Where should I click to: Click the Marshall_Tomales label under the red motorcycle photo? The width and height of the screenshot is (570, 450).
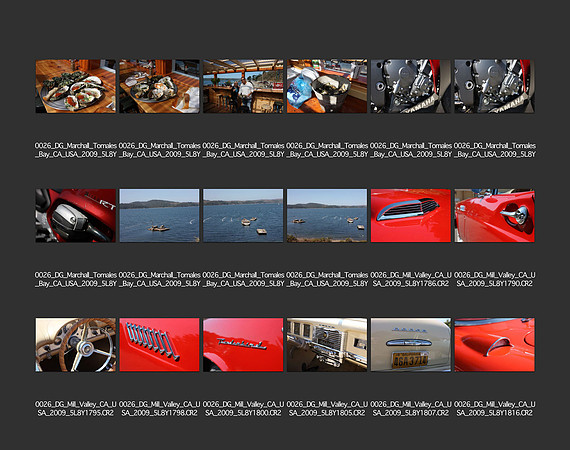76,279
